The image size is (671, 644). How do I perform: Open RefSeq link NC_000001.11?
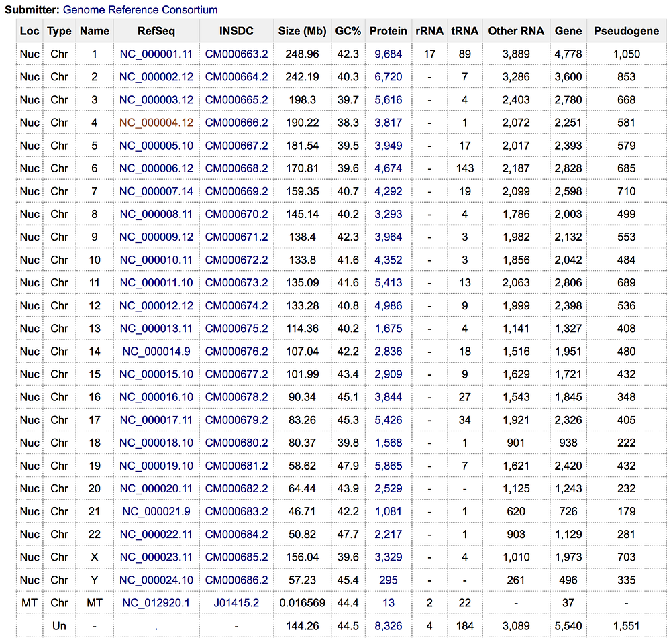click(x=156, y=54)
